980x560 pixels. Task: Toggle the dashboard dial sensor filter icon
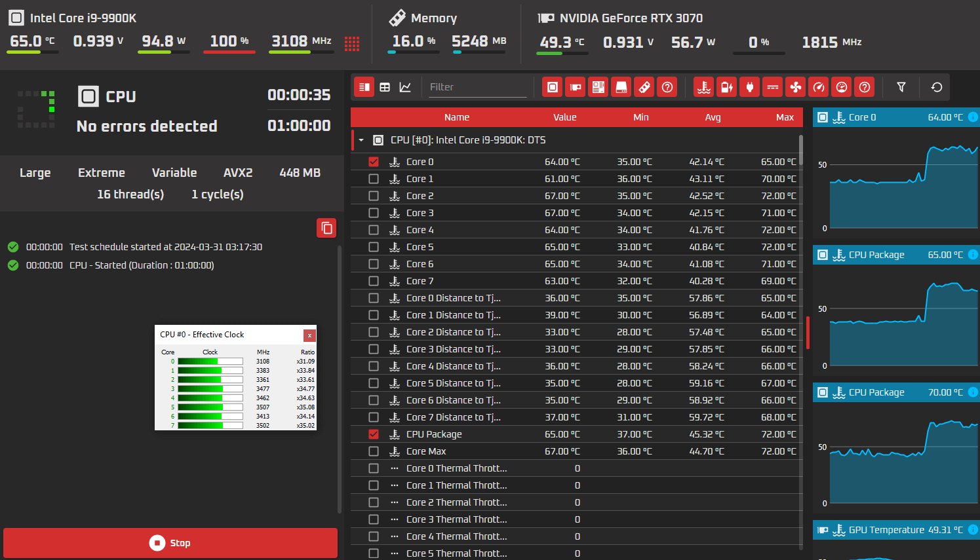(x=842, y=87)
